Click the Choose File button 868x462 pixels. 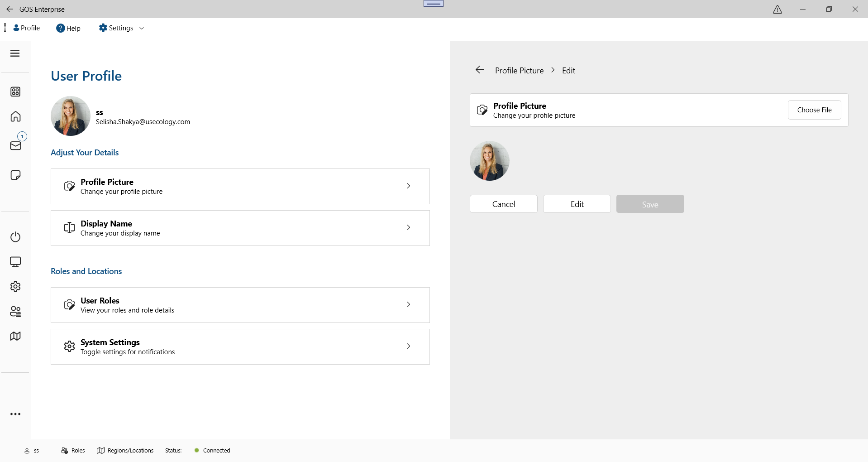(814, 110)
